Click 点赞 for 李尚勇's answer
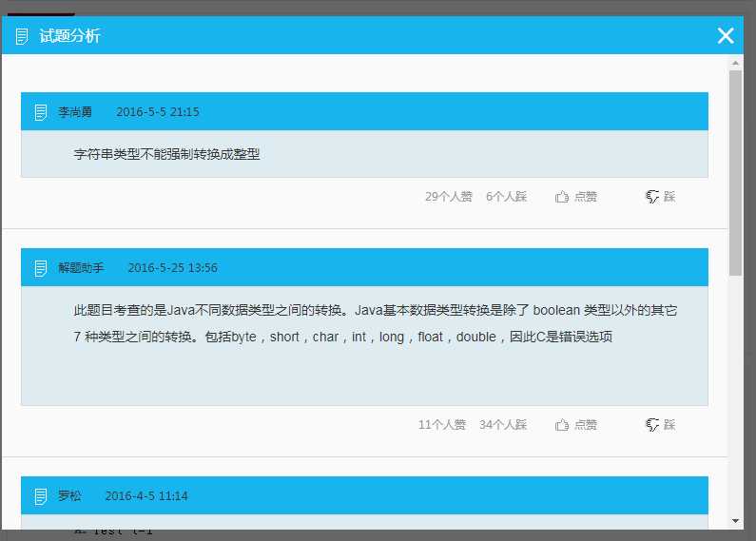The height and width of the screenshot is (541, 756). (x=586, y=197)
